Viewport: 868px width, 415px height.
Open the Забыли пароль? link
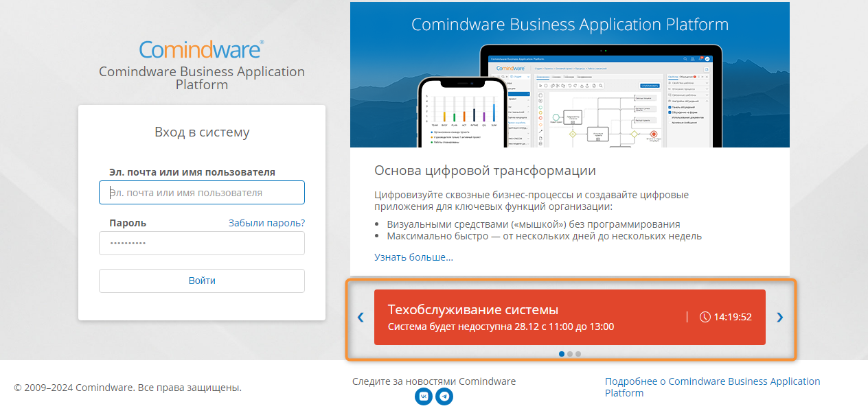tap(266, 223)
